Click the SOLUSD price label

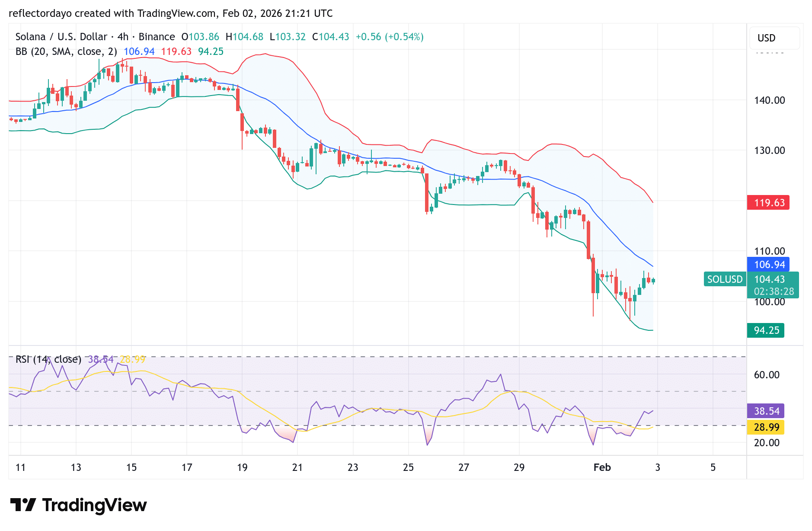tap(725, 279)
